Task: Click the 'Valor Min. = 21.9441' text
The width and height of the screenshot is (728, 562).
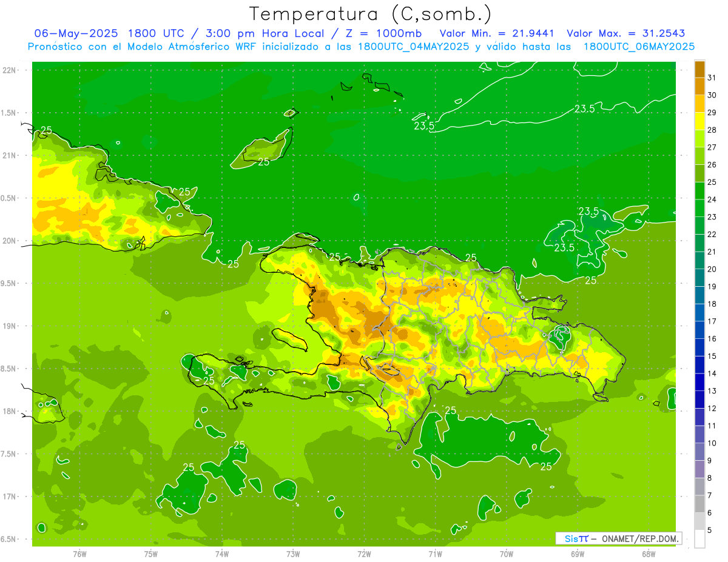Action: 496,33
